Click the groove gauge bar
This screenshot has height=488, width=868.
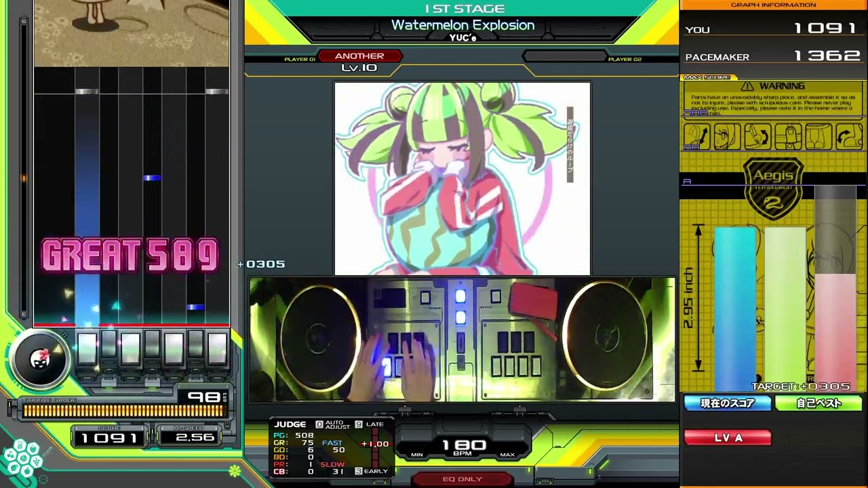123,410
